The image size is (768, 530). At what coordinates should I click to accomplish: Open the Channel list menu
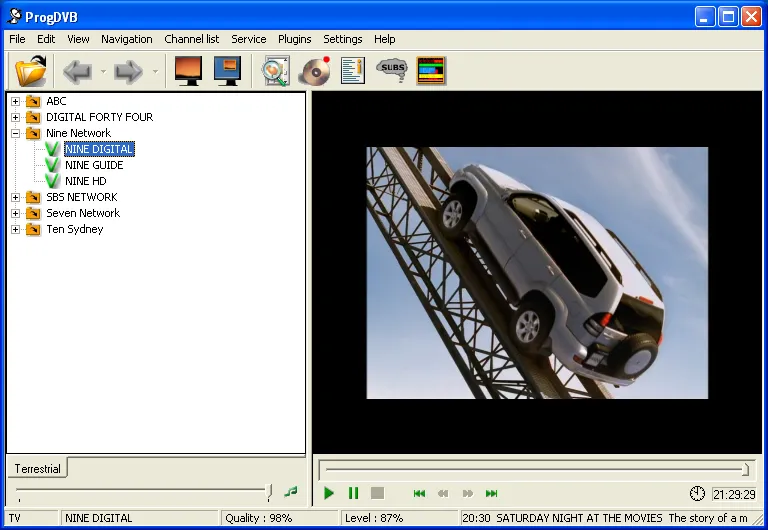(192, 39)
